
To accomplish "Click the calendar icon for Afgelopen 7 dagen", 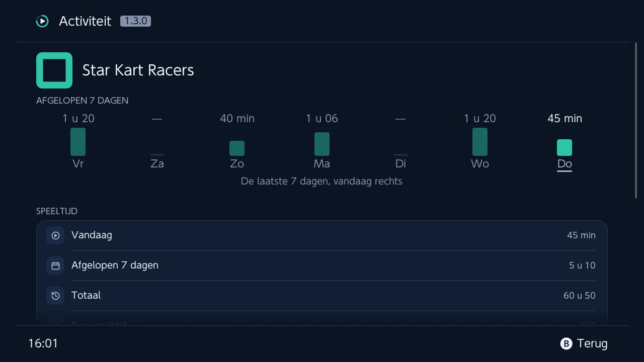I will (x=55, y=265).
